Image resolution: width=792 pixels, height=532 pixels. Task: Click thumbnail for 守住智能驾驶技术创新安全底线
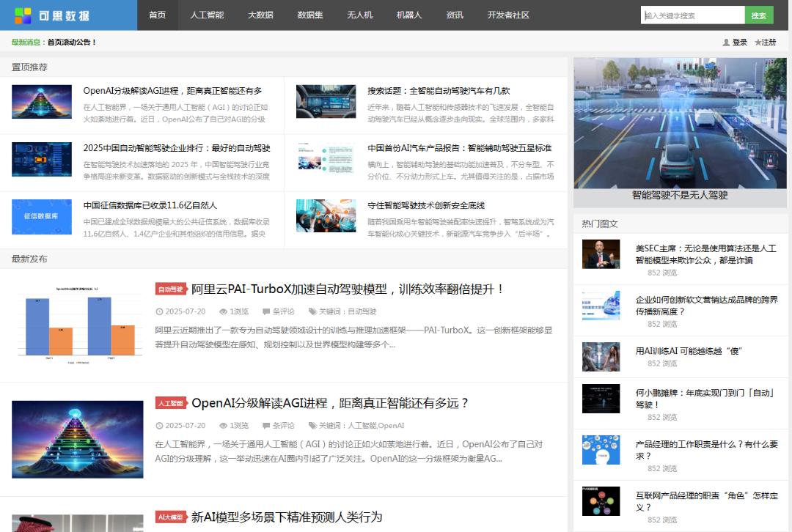click(x=326, y=216)
